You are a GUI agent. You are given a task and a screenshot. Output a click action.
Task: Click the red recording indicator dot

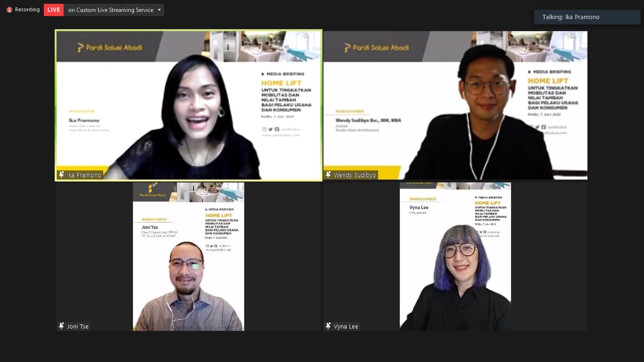tap(9, 9)
